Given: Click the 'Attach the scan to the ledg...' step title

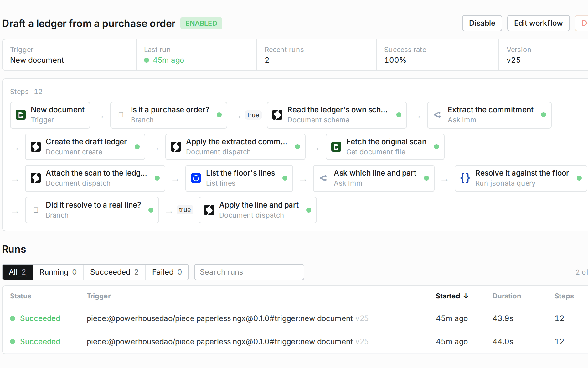Looking at the screenshot, I should click(x=96, y=173).
